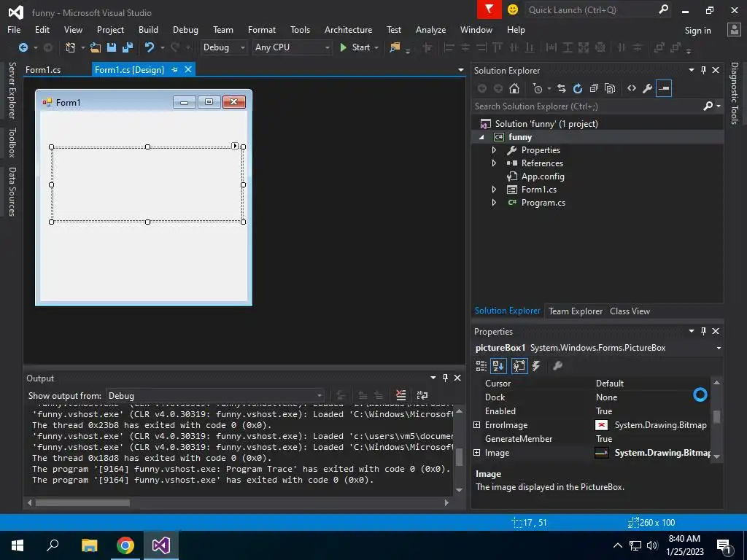Click the Property Pages wrench icon
Image resolution: width=747 pixels, height=560 pixels.
[557, 366]
